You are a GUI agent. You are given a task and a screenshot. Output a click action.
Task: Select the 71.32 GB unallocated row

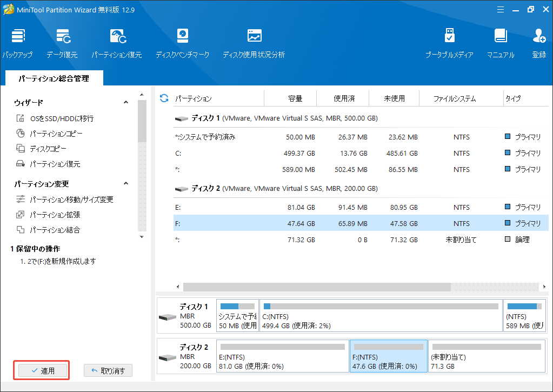361,240
